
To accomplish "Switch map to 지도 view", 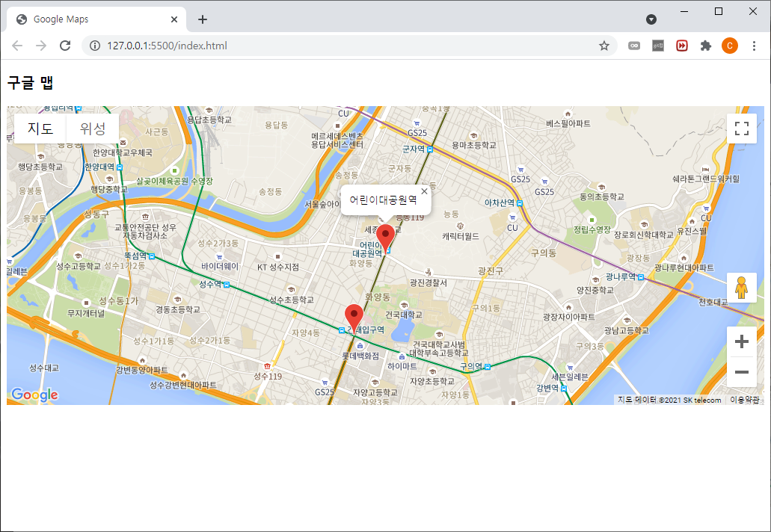I will pos(40,129).
